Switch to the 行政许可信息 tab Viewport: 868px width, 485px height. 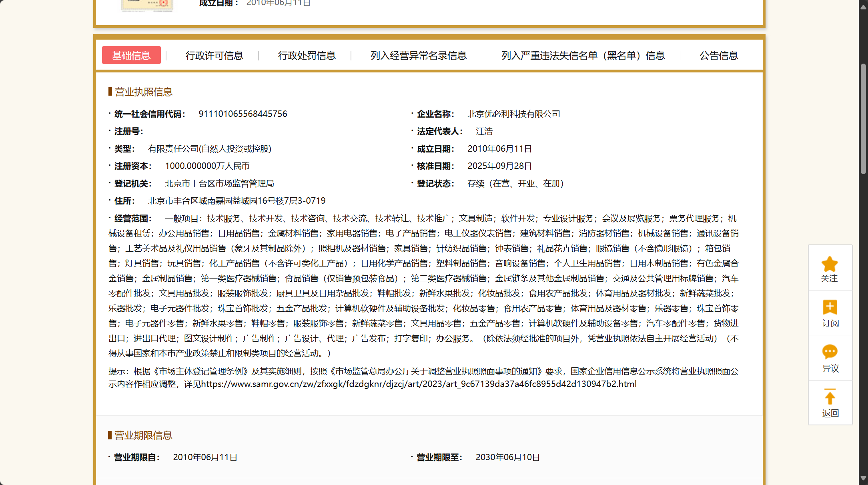point(214,55)
